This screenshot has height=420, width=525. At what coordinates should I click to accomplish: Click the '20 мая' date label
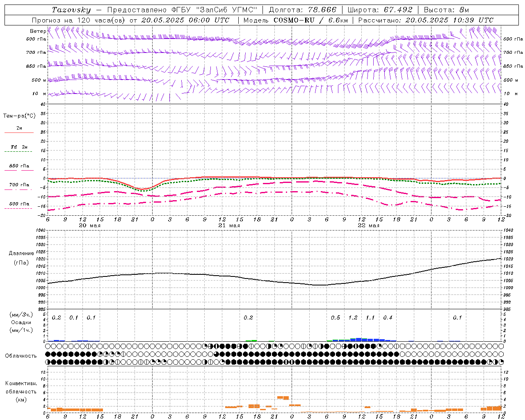coord(89,226)
